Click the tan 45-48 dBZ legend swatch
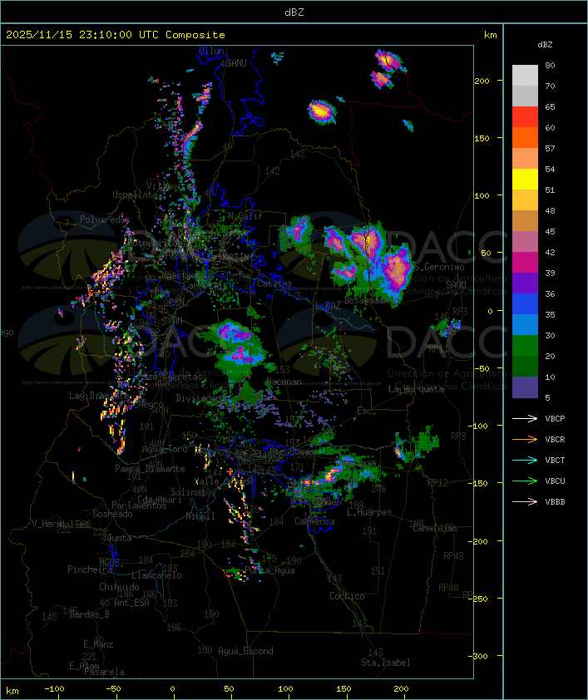The image size is (588, 700). click(x=525, y=221)
